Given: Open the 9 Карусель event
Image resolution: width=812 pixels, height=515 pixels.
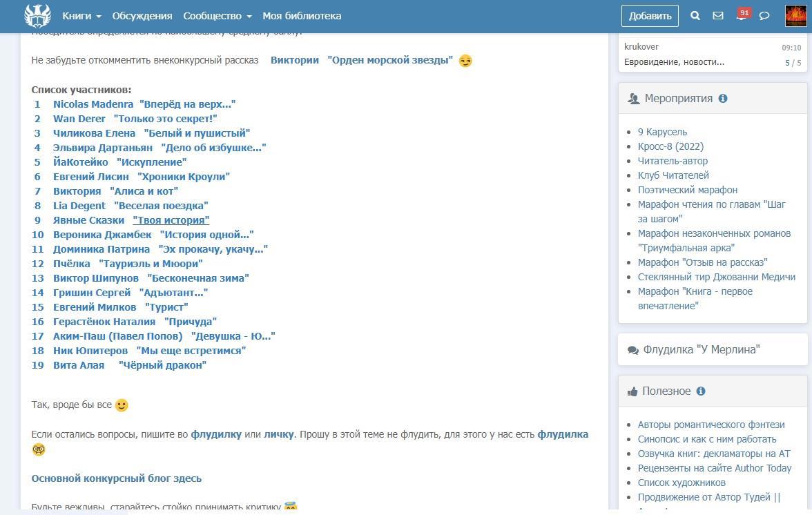Looking at the screenshot, I should (662, 132).
